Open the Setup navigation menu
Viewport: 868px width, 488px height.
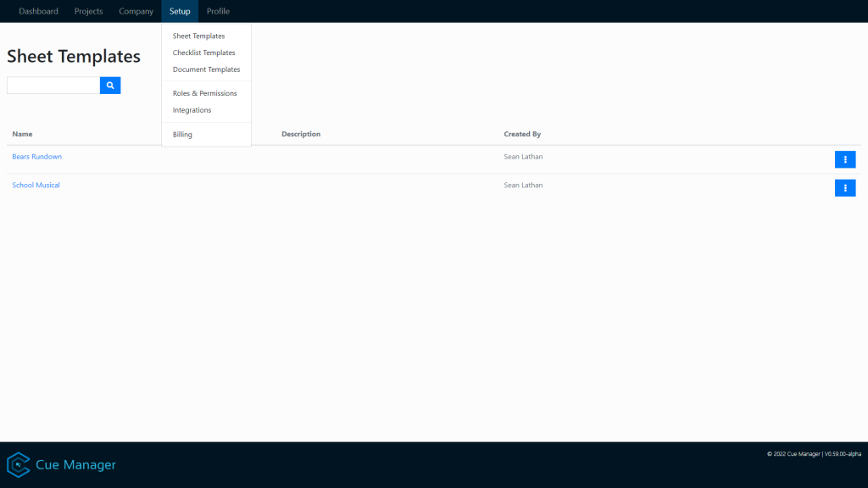point(179,11)
